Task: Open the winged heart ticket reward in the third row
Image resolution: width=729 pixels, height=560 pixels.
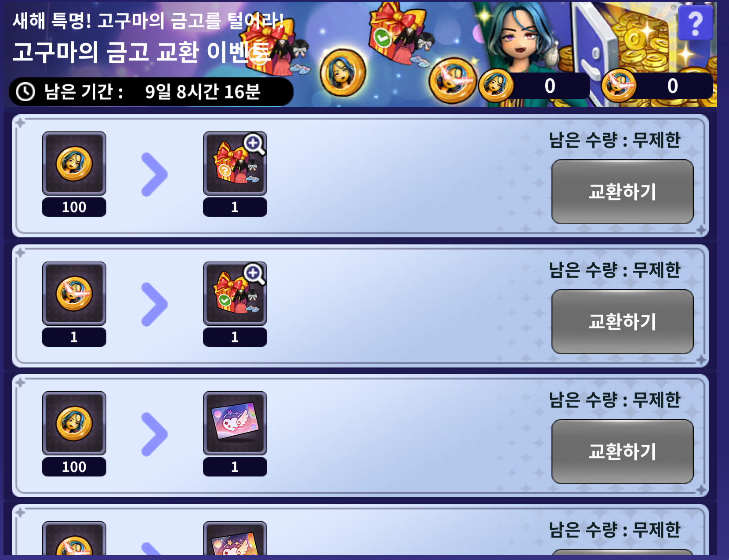Action: 235,423
